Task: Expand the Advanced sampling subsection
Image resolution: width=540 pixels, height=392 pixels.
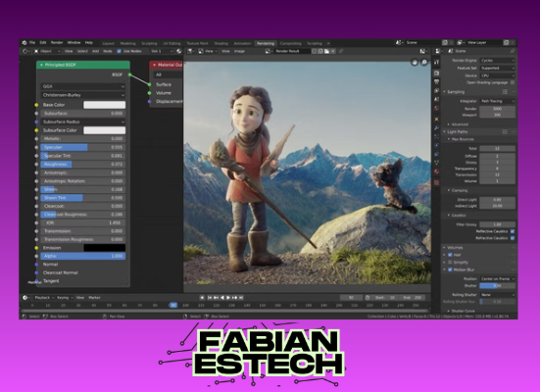Action: click(458, 124)
